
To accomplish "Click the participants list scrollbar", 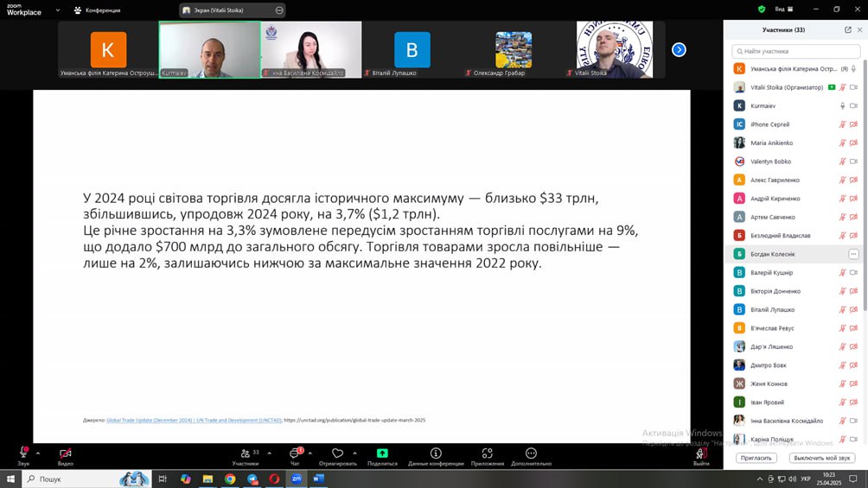I will pos(864,173).
